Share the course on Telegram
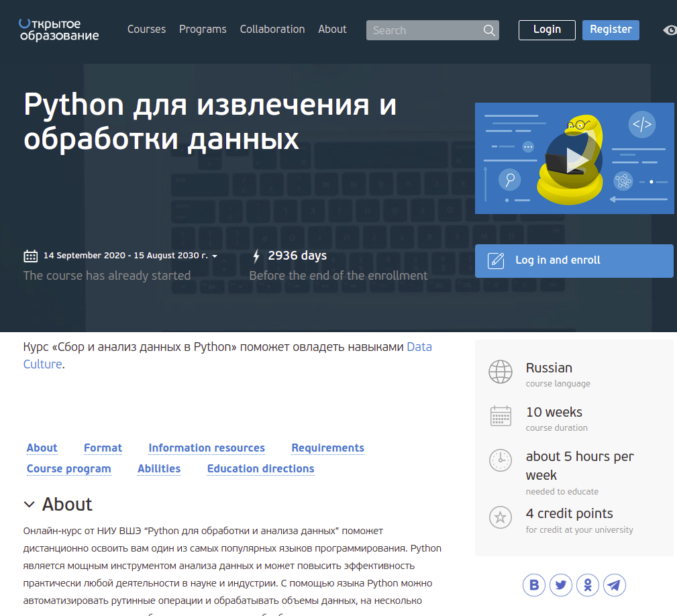 pyautogui.click(x=615, y=585)
